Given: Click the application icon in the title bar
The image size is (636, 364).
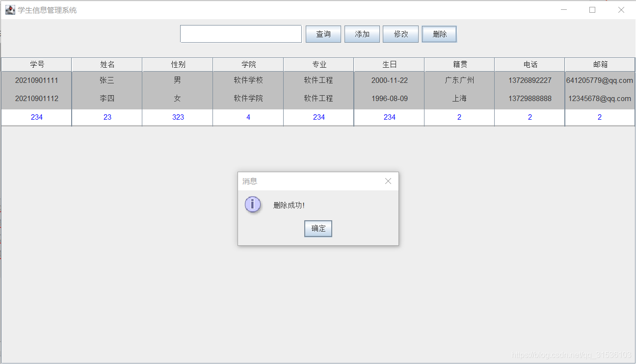Looking at the screenshot, I should pyautogui.click(x=10, y=9).
